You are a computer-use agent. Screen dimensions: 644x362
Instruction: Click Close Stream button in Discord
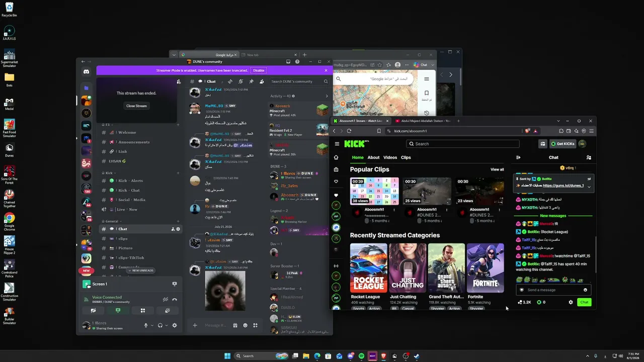(136, 106)
